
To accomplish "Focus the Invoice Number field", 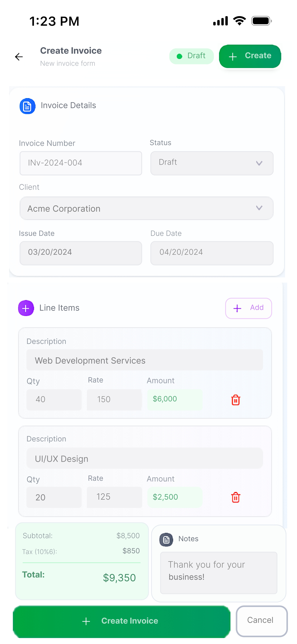I will [81, 163].
